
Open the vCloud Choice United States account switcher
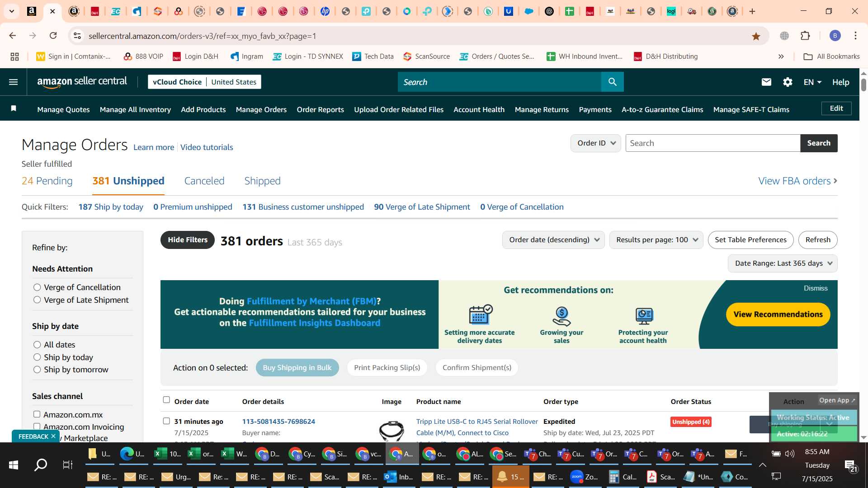pyautogui.click(x=204, y=82)
